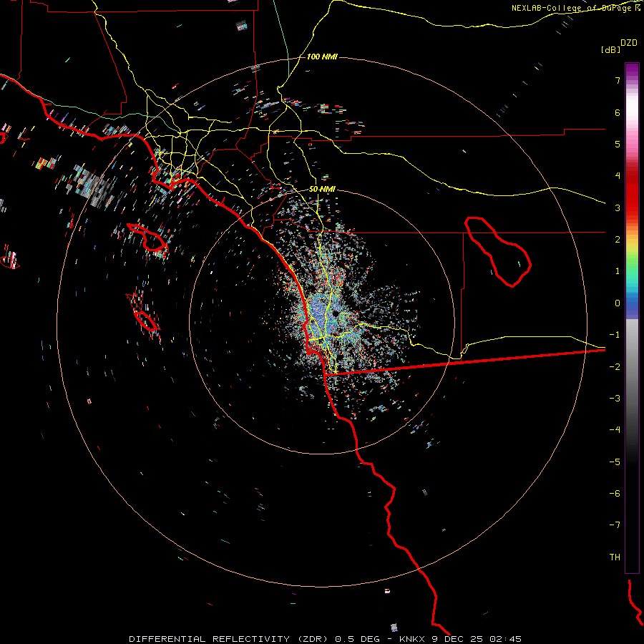Image resolution: width=644 pixels, height=644 pixels.
Task: Click the "-3" tick label on the scale
Action: point(615,399)
